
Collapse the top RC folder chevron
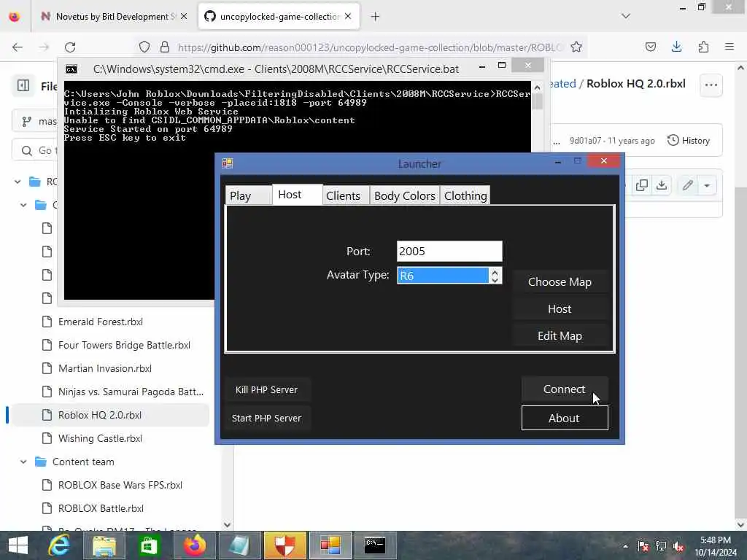(18, 182)
